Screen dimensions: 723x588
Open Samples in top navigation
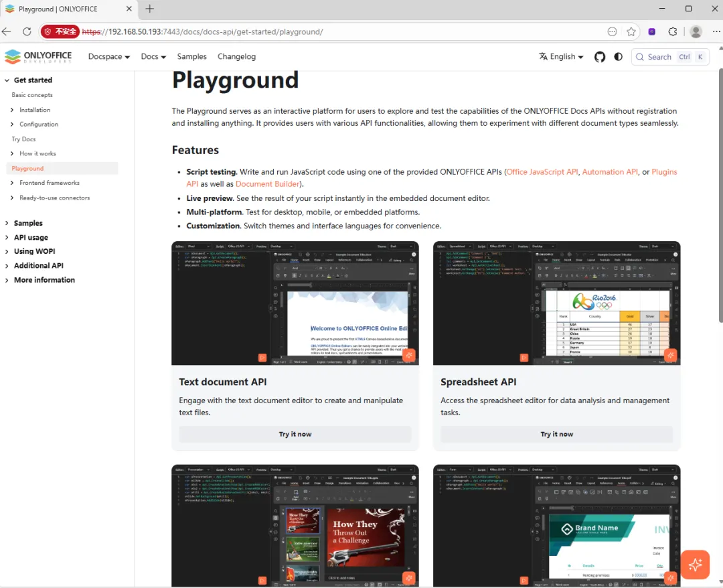pos(192,57)
